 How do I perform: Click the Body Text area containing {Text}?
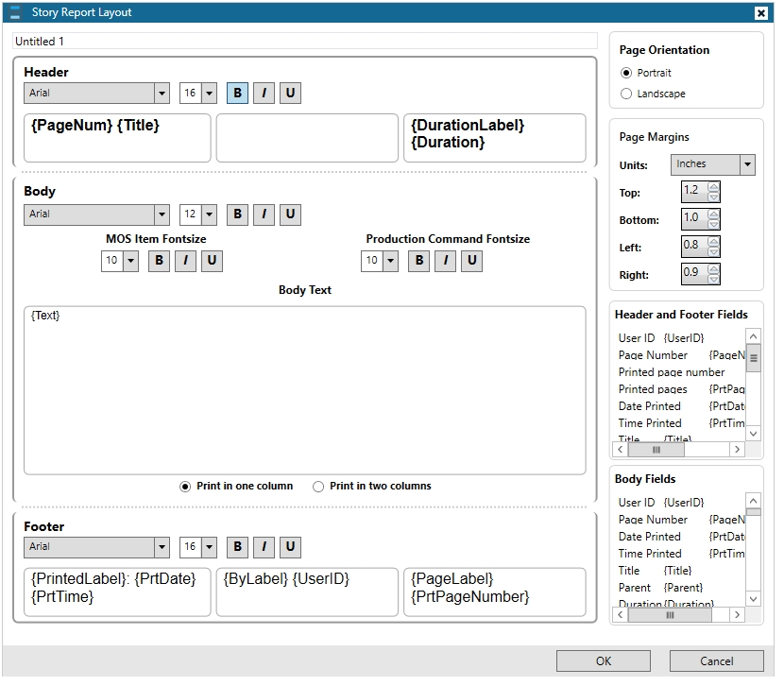click(x=305, y=390)
